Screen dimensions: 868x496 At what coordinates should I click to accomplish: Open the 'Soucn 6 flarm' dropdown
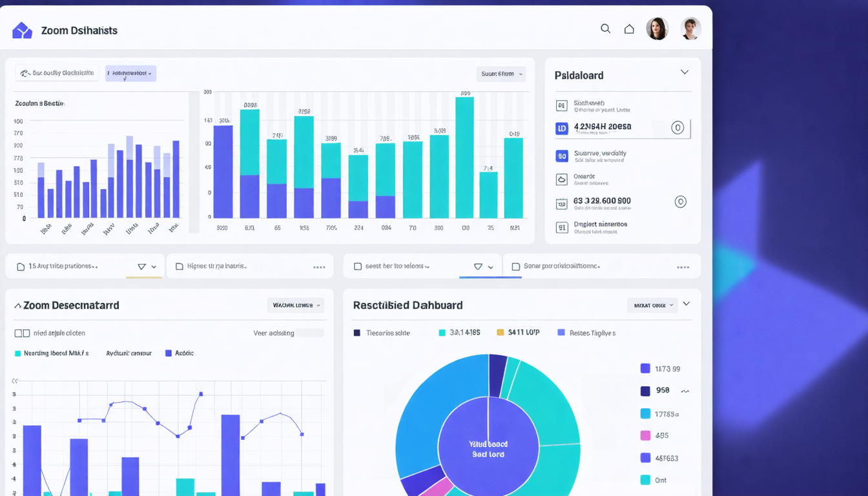pyautogui.click(x=501, y=74)
